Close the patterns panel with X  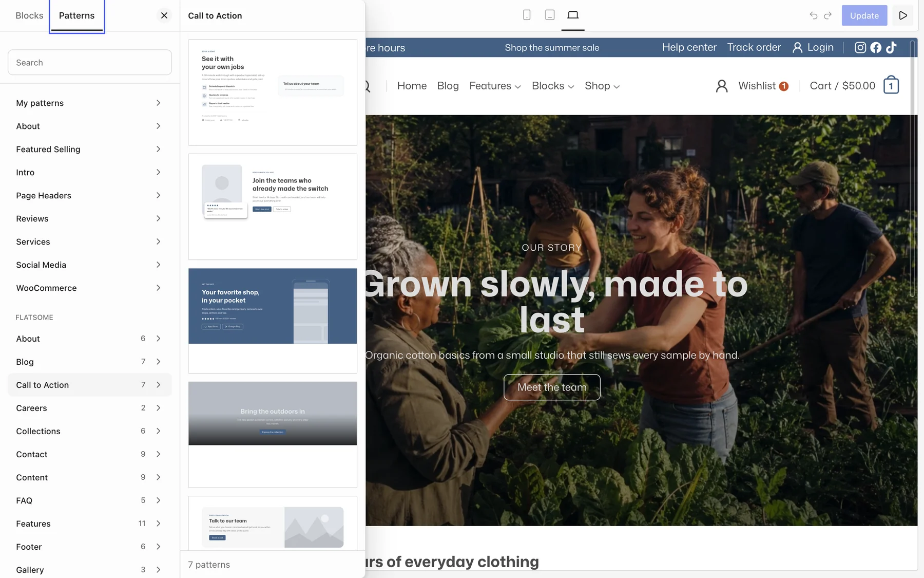pyautogui.click(x=164, y=15)
